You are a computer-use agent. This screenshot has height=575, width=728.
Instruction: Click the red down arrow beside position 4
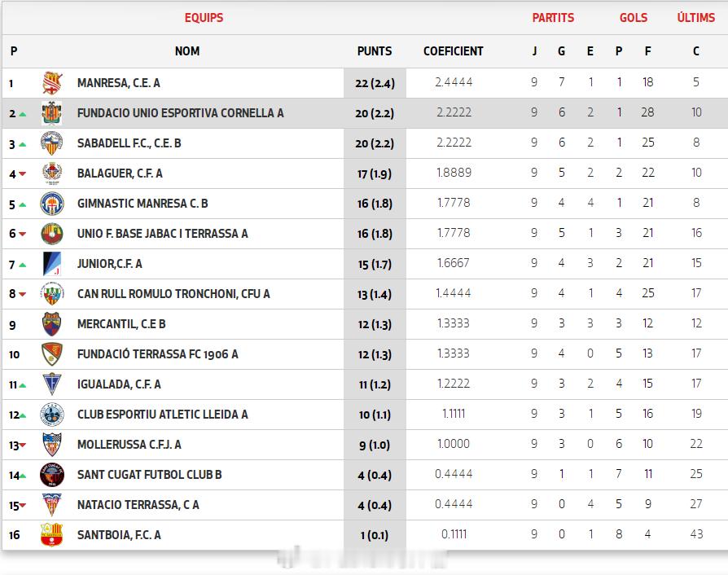(22, 174)
